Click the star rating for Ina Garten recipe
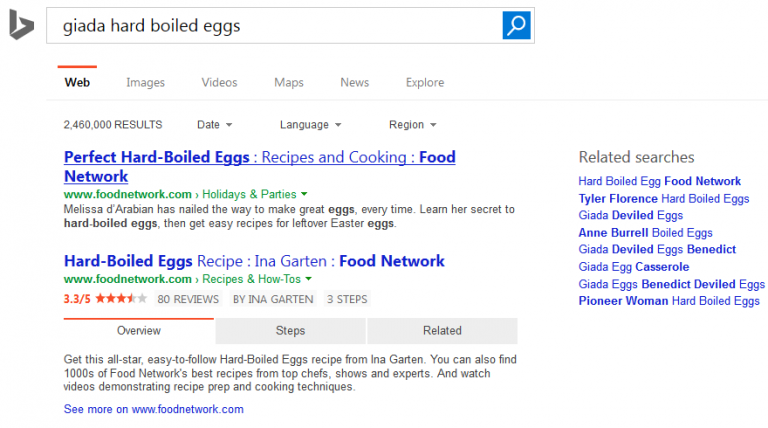 coord(105,299)
